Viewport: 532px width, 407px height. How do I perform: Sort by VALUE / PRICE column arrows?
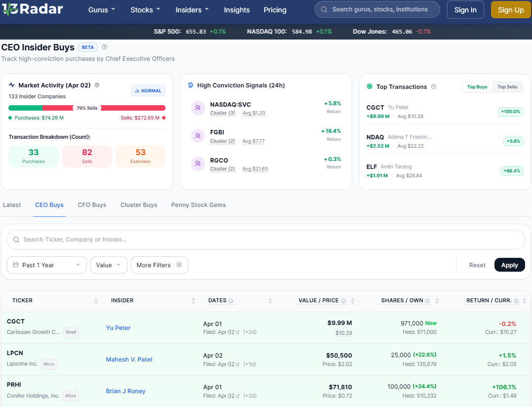(353, 300)
